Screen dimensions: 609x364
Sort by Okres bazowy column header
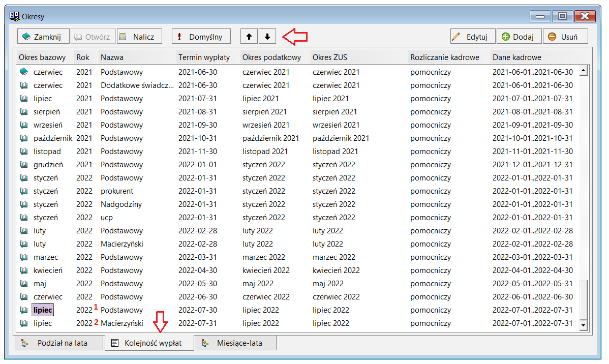[x=42, y=57]
